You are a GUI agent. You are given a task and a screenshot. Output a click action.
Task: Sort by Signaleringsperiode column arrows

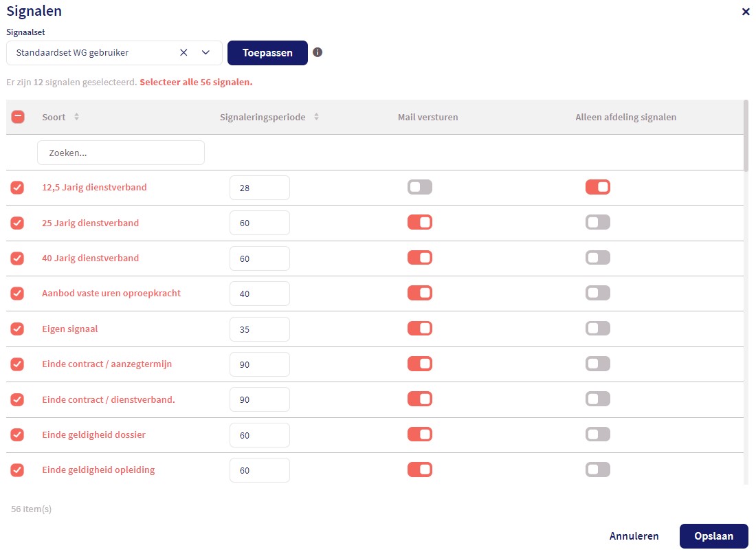click(316, 117)
